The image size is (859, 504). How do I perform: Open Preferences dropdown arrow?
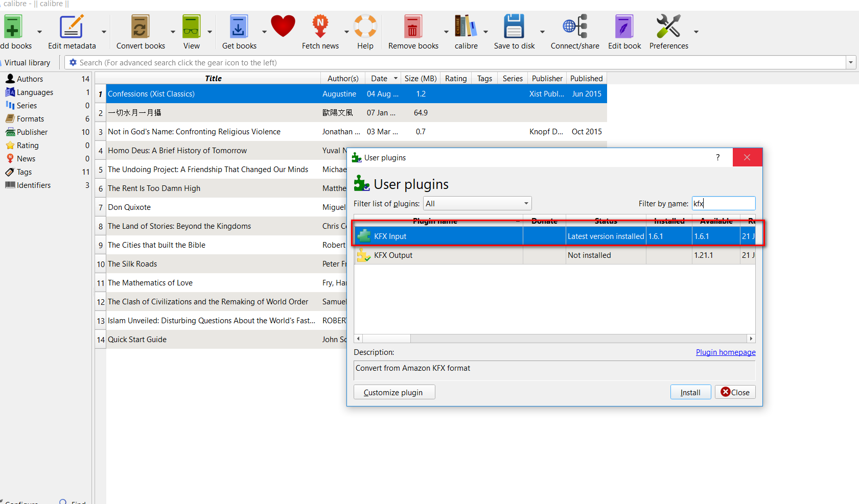(x=696, y=32)
